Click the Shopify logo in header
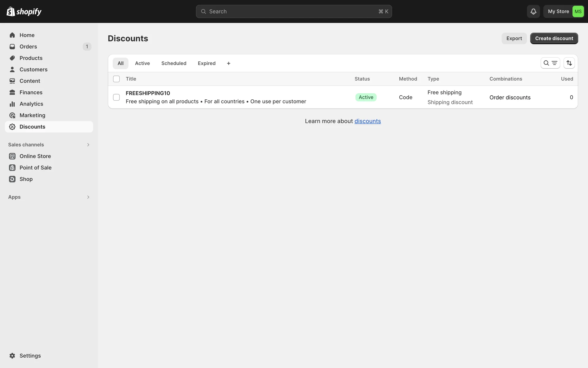This screenshot has width=588, height=368. [24, 11]
